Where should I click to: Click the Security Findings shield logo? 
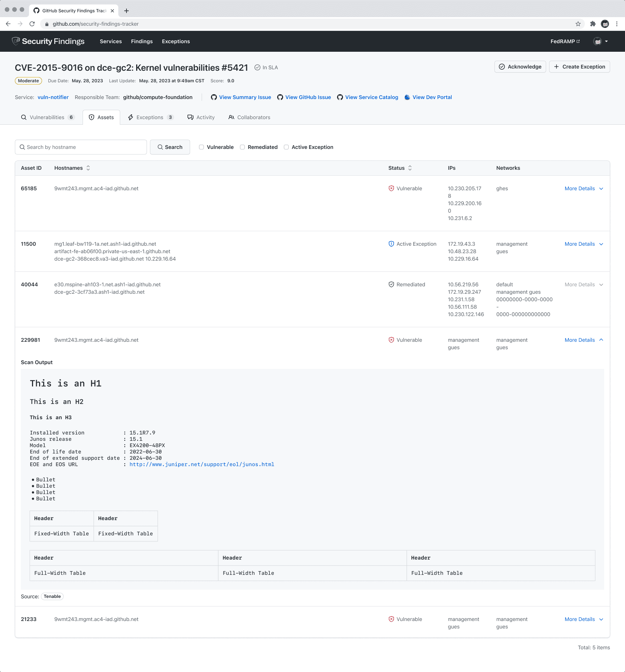pyautogui.click(x=16, y=41)
